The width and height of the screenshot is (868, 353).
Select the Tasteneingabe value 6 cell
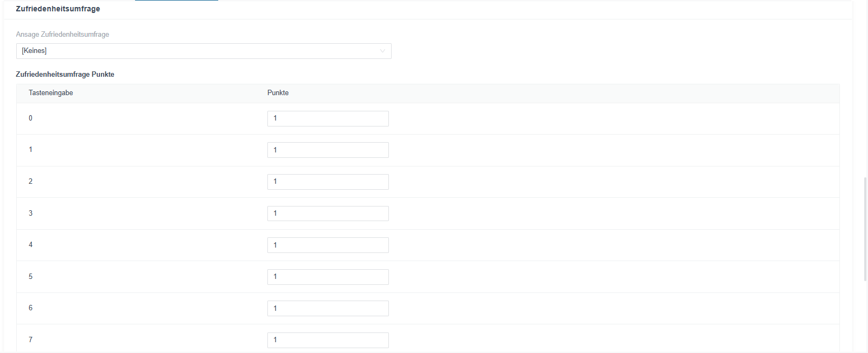pyautogui.click(x=31, y=308)
